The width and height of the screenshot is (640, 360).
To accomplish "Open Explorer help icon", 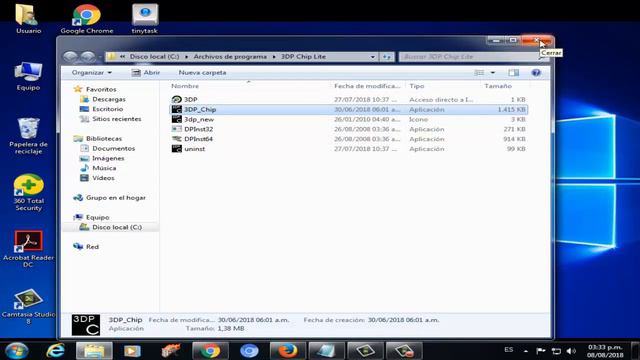I will (x=536, y=73).
